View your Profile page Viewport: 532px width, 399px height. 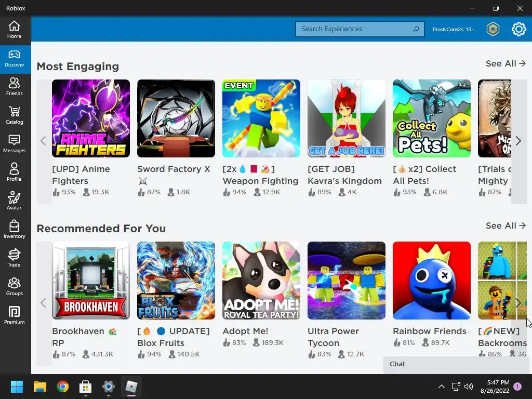(14, 172)
